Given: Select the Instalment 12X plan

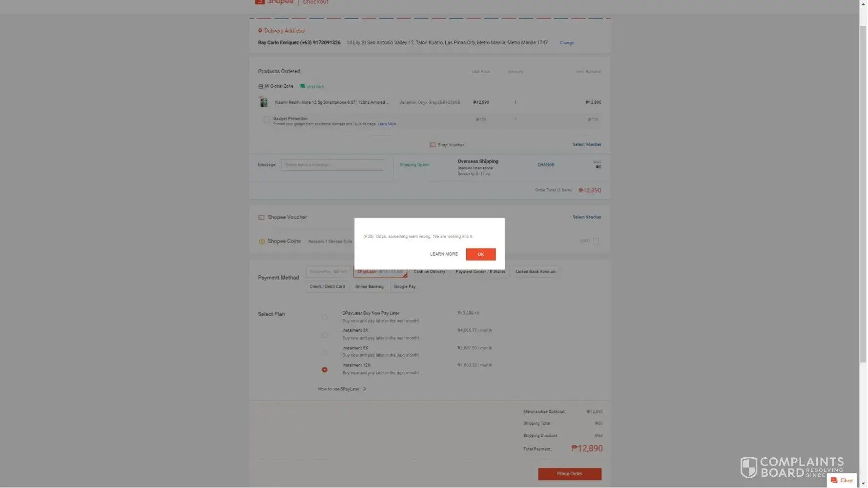Looking at the screenshot, I should (x=325, y=370).
